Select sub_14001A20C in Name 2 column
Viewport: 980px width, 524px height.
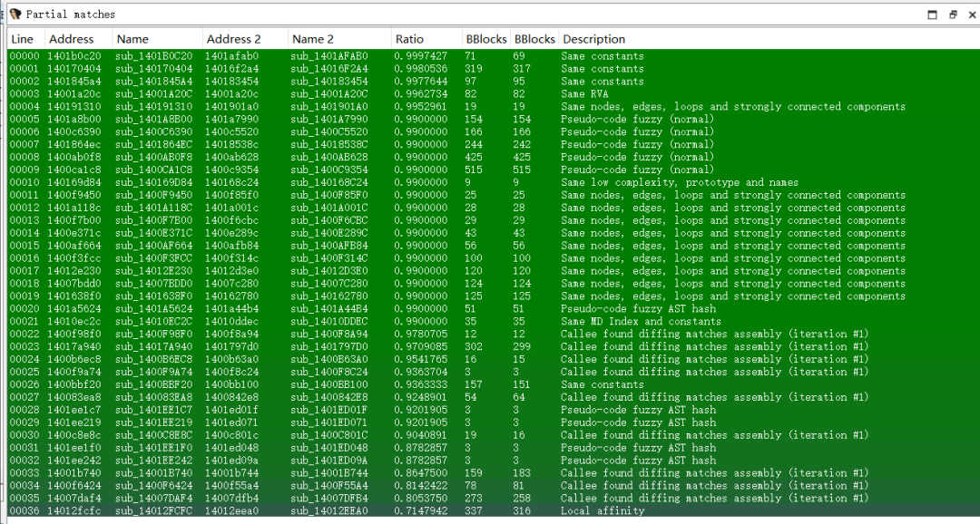pos(329,93)
